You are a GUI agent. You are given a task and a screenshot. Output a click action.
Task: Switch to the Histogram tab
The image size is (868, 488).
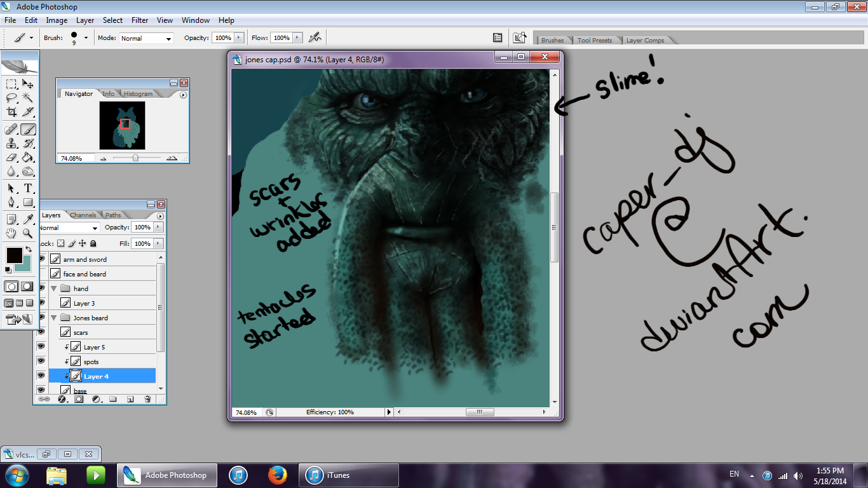pos(138,93)
